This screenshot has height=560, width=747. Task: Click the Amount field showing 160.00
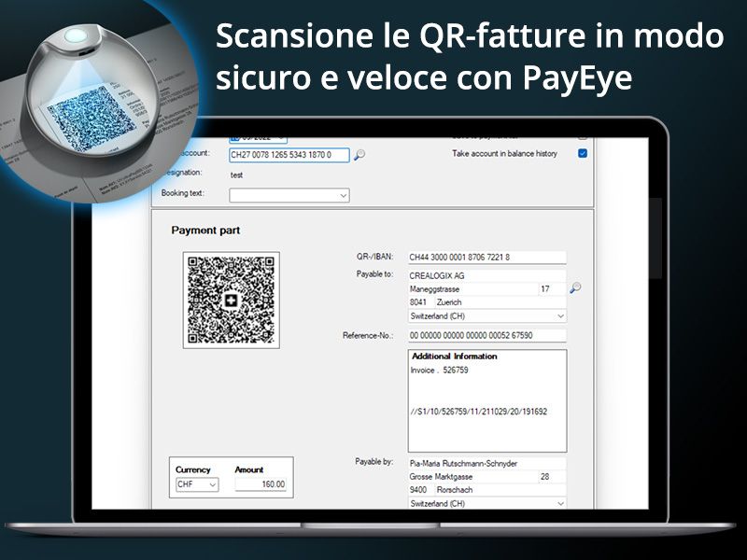click(x=261, y=484)
